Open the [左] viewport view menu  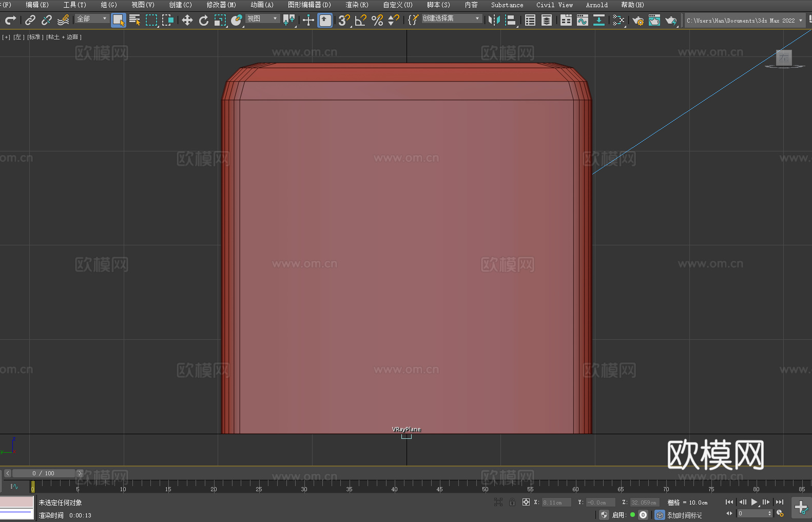point(19,37)
